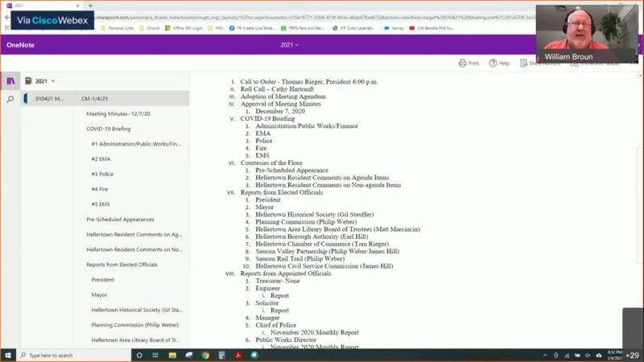Open Adobe Acrobat from taskbar
Image resolution: width=644 pixels, height=362 pixels.
pos(237,355)
